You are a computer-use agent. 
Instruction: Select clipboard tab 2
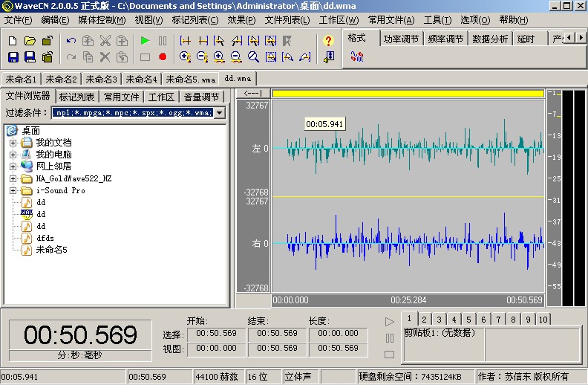click(424, 320)
